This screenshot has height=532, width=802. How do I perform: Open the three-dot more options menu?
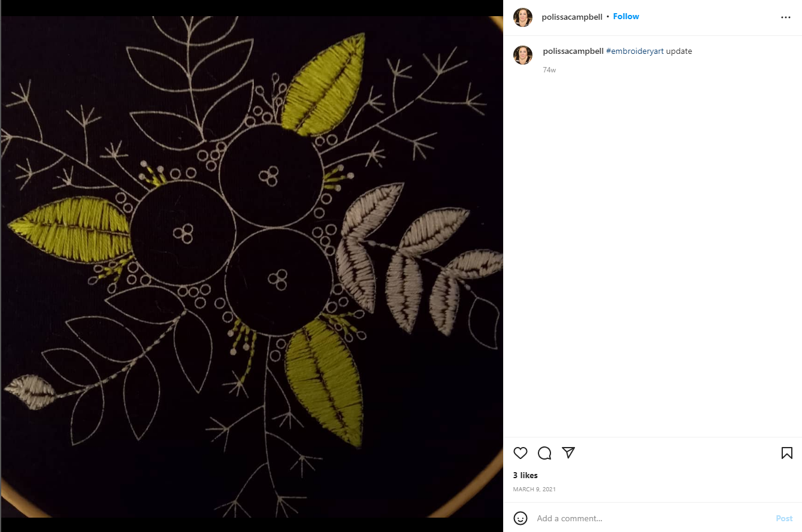[x=786, y=17]
